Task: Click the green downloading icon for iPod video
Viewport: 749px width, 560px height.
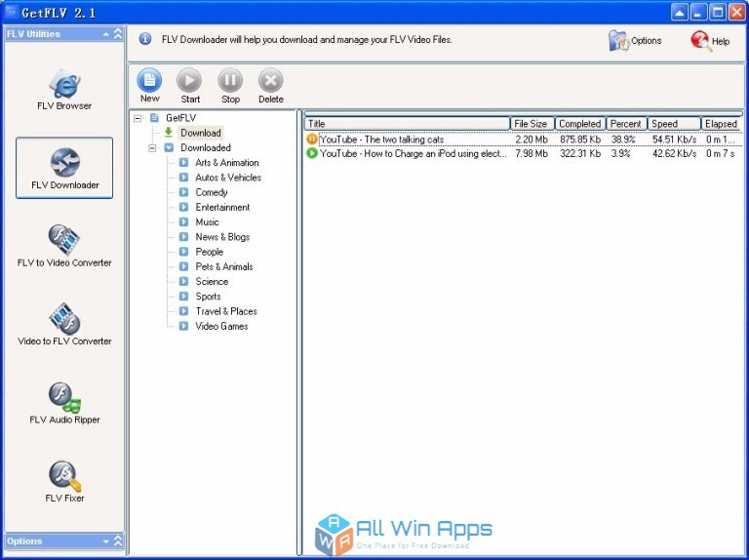Action: point(312,153)
